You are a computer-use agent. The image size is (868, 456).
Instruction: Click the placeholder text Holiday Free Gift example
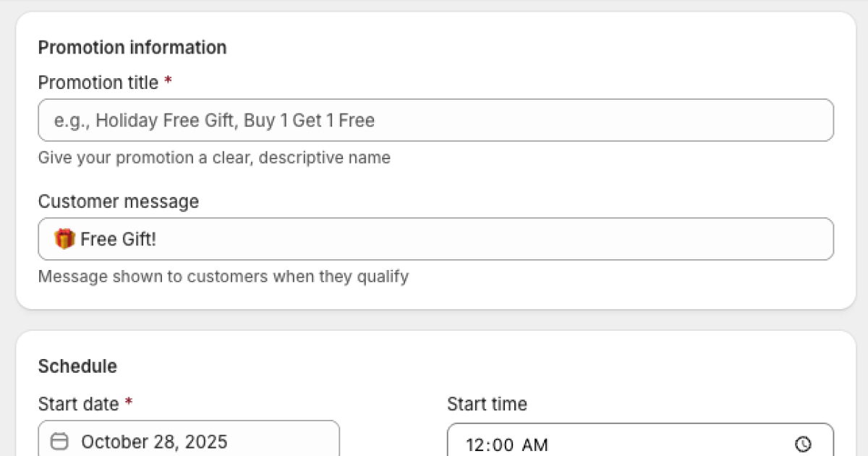(x=213, y=120)
